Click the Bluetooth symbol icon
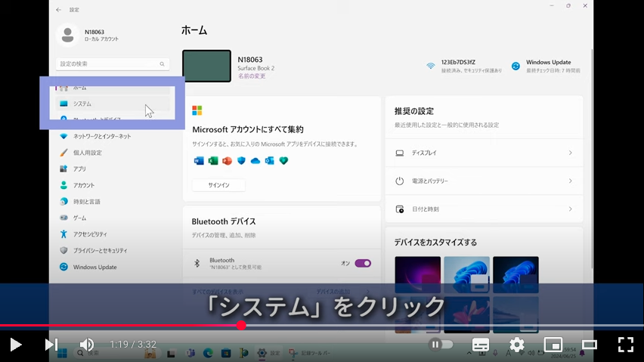 pos(197,263)
